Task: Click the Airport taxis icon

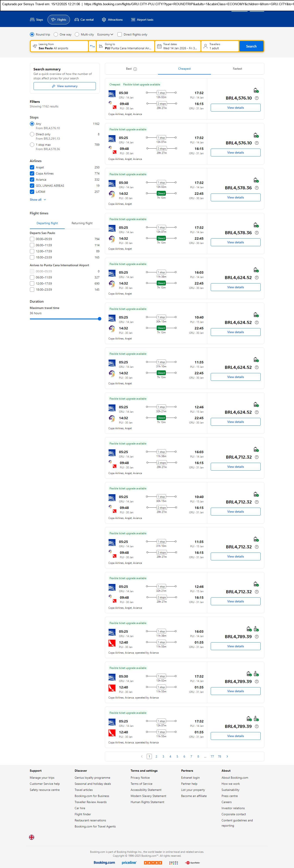Action: (133, 20)
